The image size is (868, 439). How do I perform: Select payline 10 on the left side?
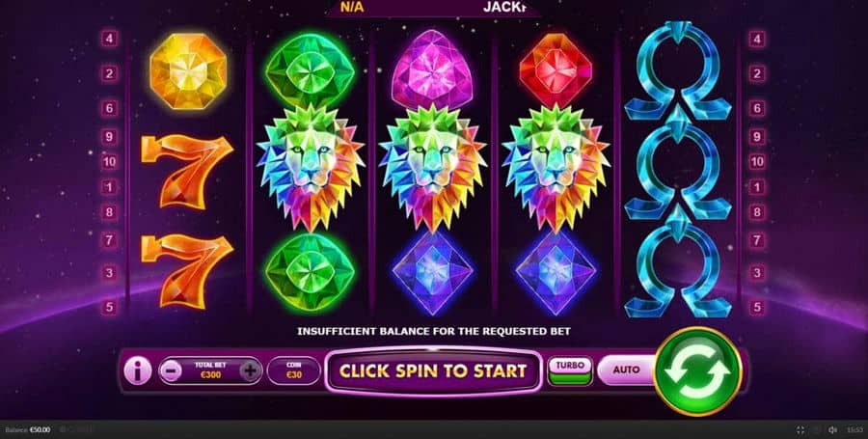109,162
